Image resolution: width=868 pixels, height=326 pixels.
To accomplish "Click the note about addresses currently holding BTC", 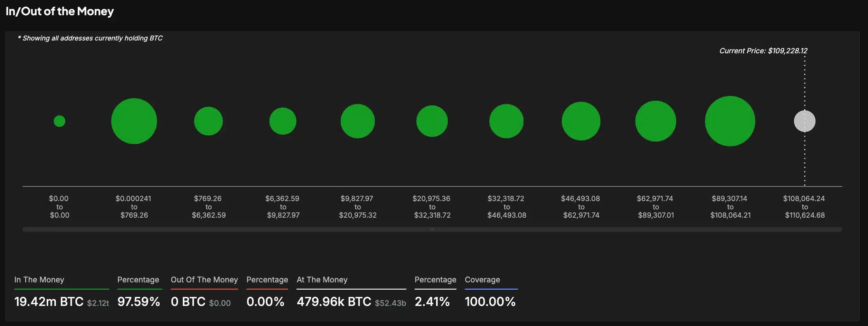I will click(x=91, y=38).
